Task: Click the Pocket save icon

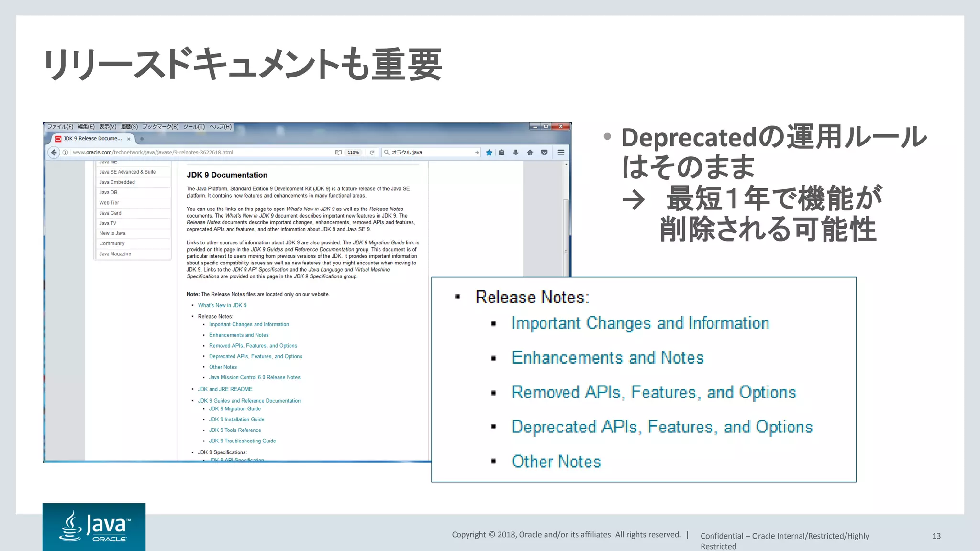Action: (x=544, y=153)
